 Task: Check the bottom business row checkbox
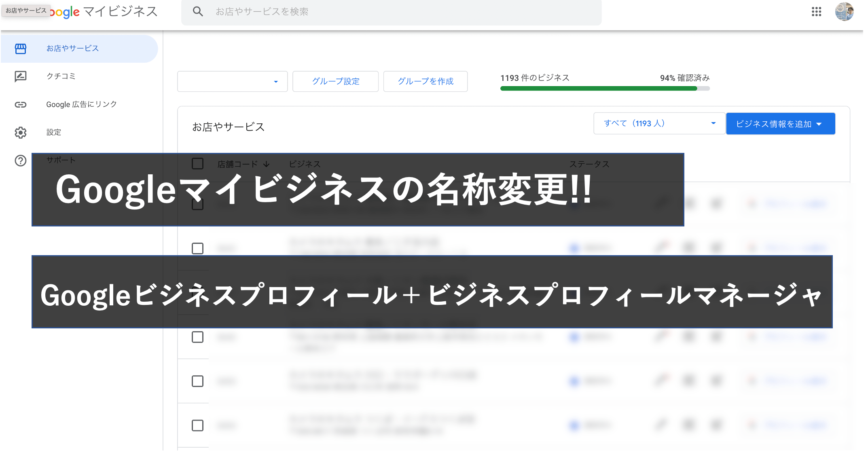coord(198,425)
